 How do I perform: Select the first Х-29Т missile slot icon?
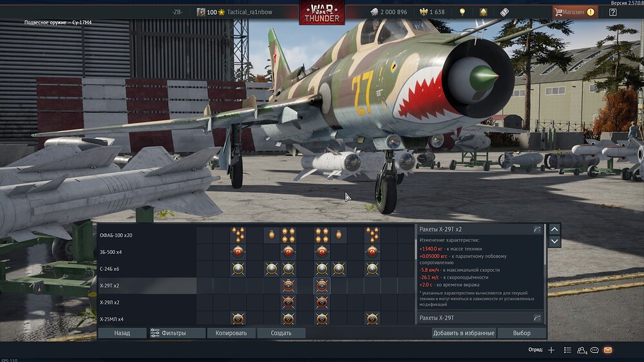tap(289, 285)
